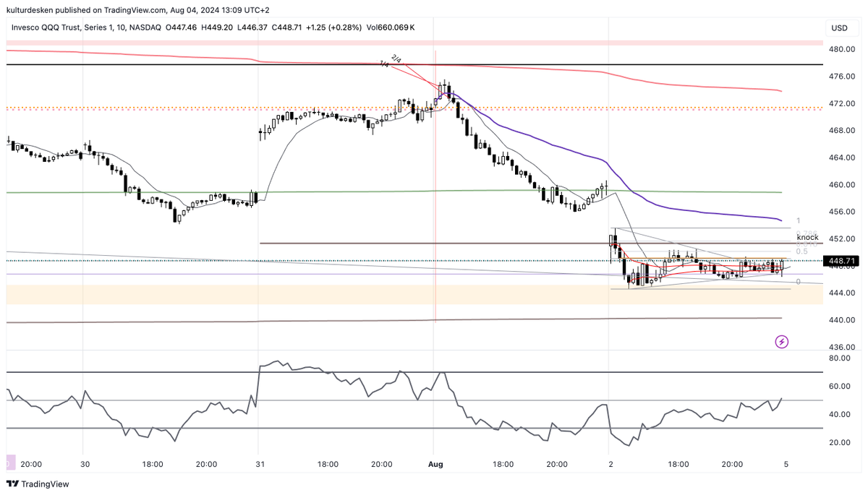The height and width of the screenshot is (495, 868).
Task: Click the current price label 448.71
Action: pyautogui.click(x=841, y=262)
